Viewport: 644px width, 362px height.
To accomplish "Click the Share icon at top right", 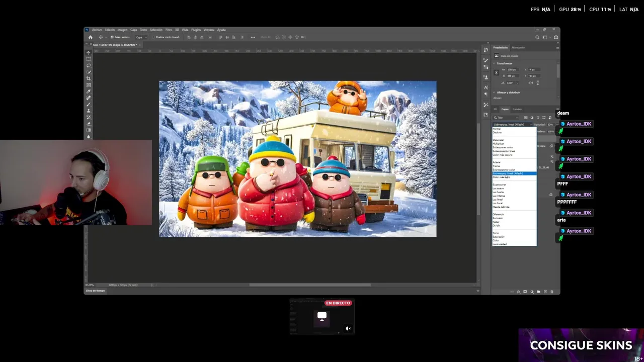I will [x=555, y=37].
